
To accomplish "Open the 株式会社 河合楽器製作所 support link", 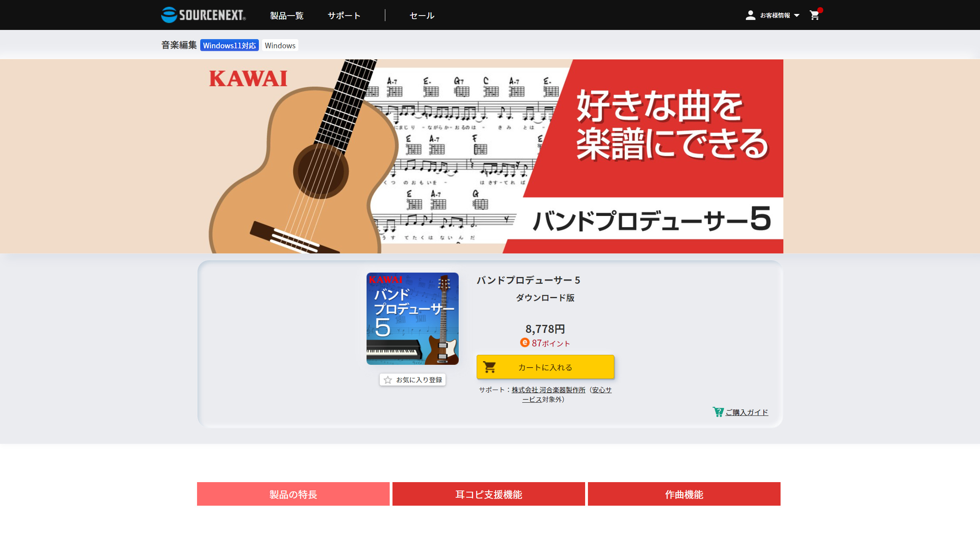I will point(548,390).
